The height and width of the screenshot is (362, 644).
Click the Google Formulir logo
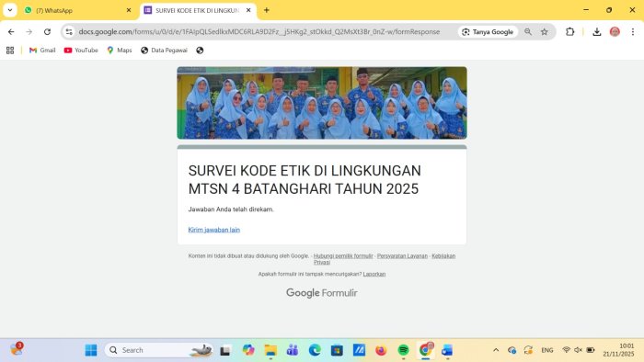[x=322, y=293]
